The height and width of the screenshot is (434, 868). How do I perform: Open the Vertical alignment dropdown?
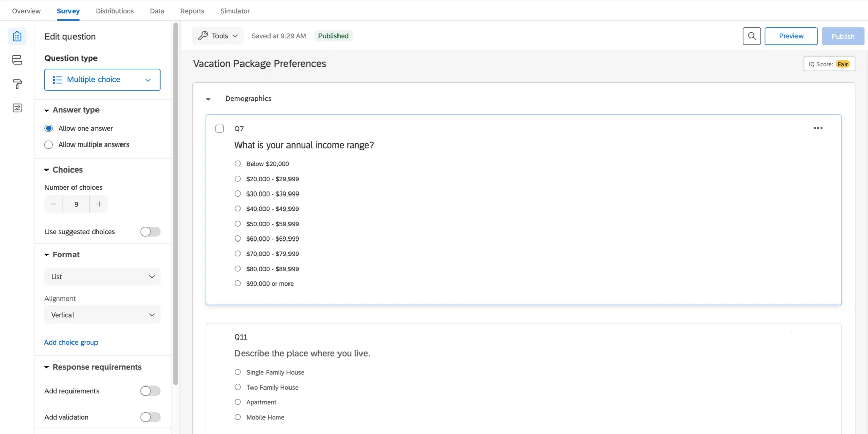point(102,315)
